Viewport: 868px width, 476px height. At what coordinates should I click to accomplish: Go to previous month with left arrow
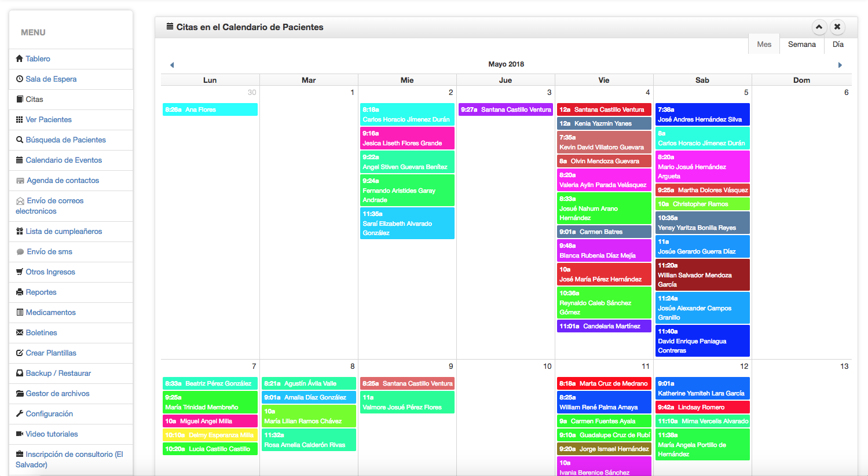(x=172, y=65)
